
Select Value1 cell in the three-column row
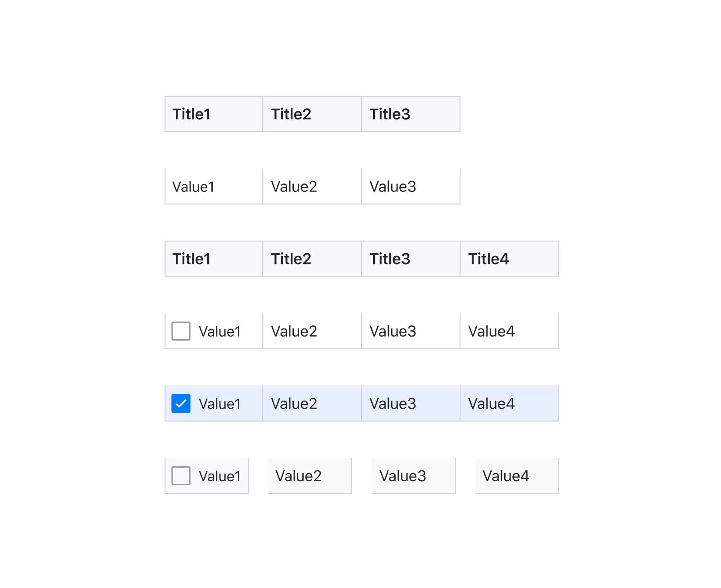[x=214, y=187]
